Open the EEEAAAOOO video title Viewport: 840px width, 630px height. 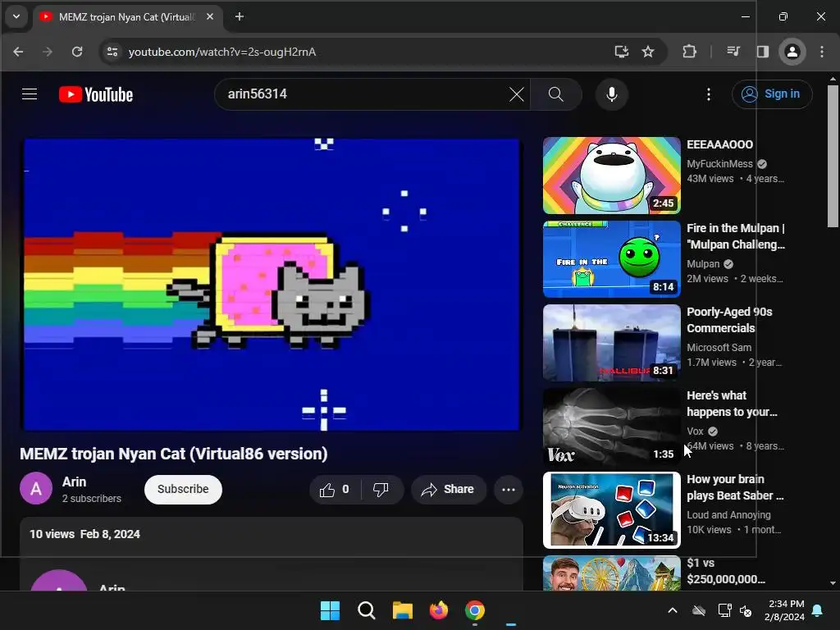[x=719, y=144]
